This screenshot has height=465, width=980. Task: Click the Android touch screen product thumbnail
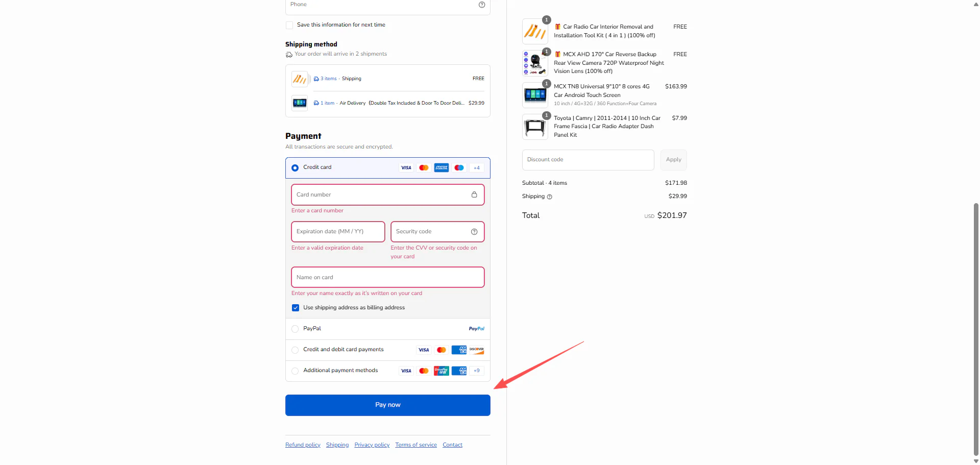click(x=535, y=95)
